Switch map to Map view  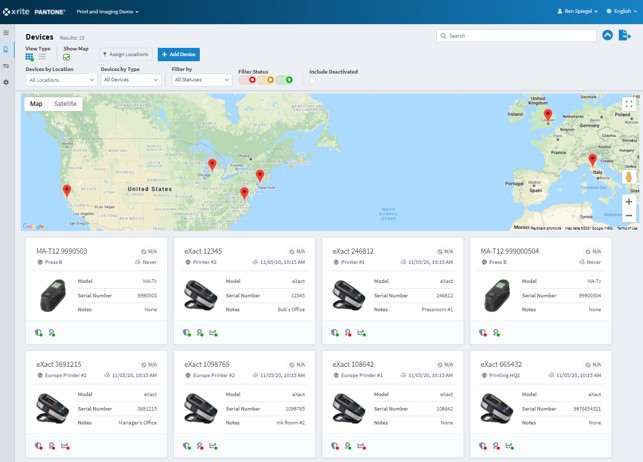[x=36, y=104]
